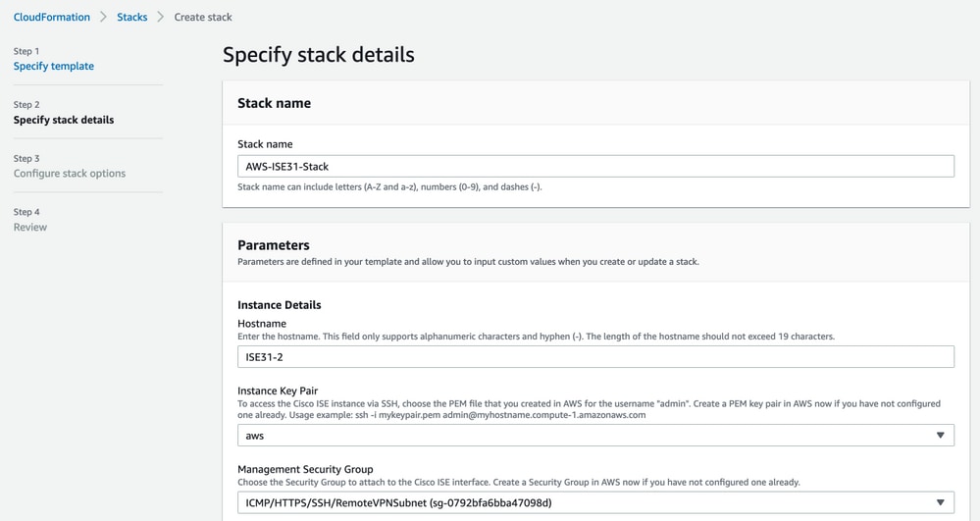The height and width of the screenshot is (521, 980).
Task: Click the Parameters section heading
Action: coord(274,245)
